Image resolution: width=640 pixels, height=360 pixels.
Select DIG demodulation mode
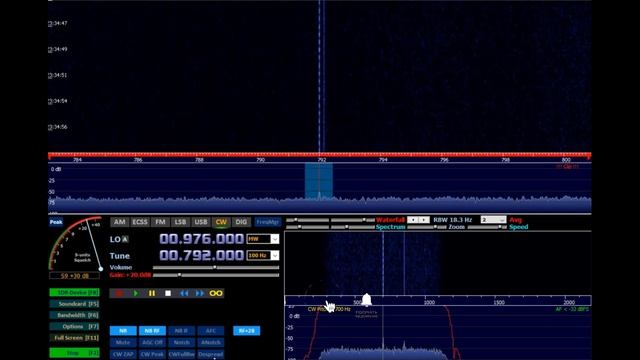(x=241, y=222)
